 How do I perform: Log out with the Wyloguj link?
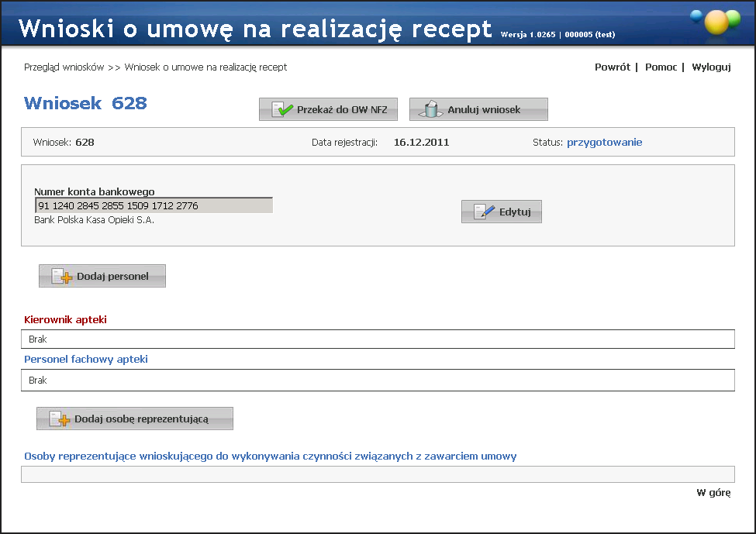coord(711,67)
